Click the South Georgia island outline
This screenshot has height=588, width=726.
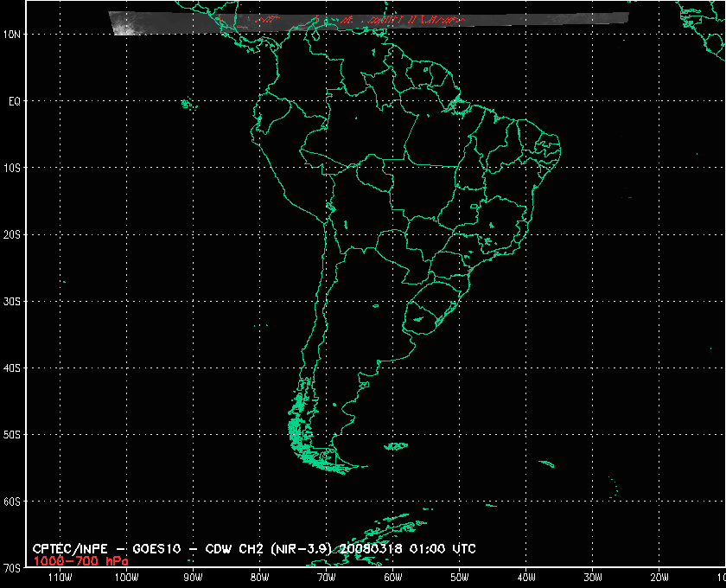[546, 463]
